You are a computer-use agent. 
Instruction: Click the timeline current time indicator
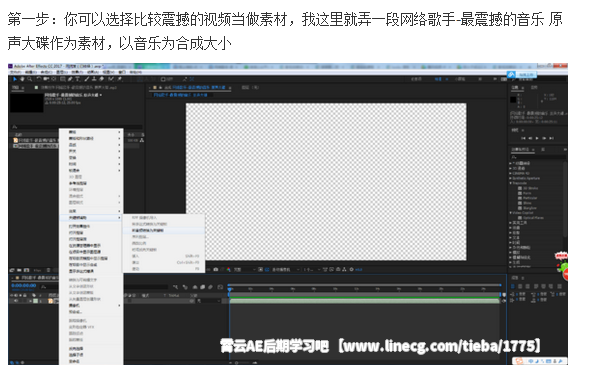tap(230, 289)
